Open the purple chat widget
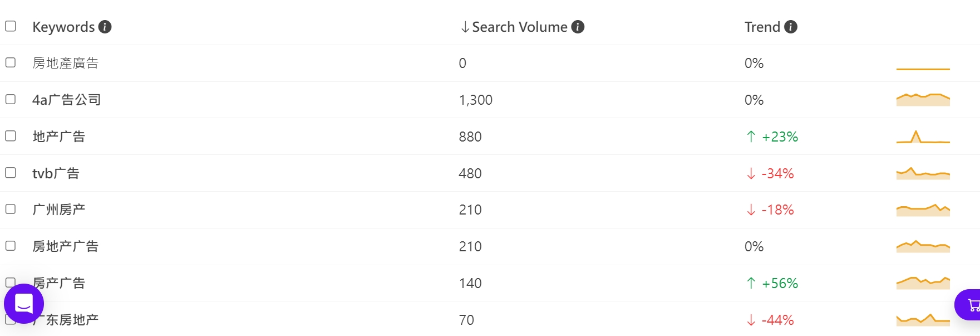The image size is (980, 336). coord(24,304)
